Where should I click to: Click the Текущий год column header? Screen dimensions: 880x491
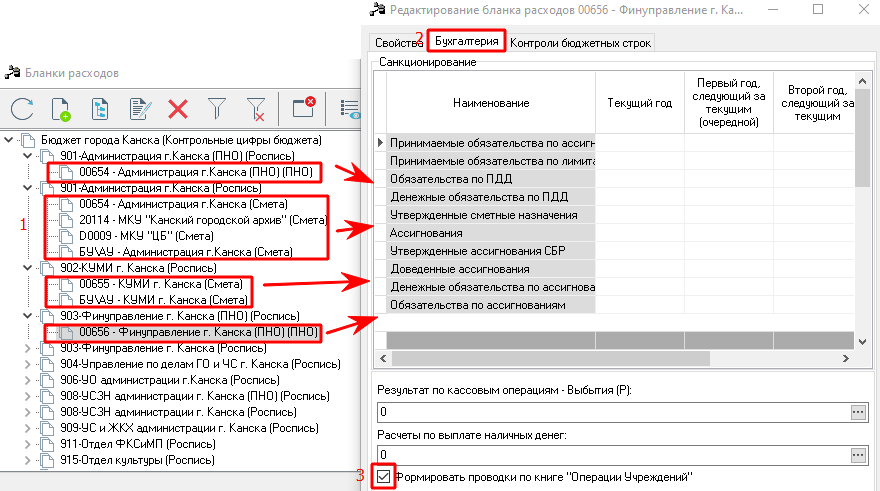[640, 103]
